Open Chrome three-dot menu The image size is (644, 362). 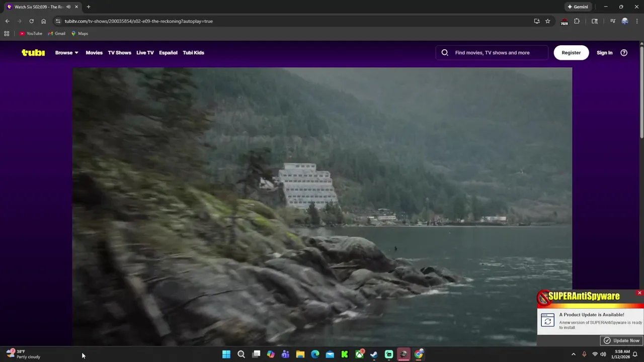point(637,21)
